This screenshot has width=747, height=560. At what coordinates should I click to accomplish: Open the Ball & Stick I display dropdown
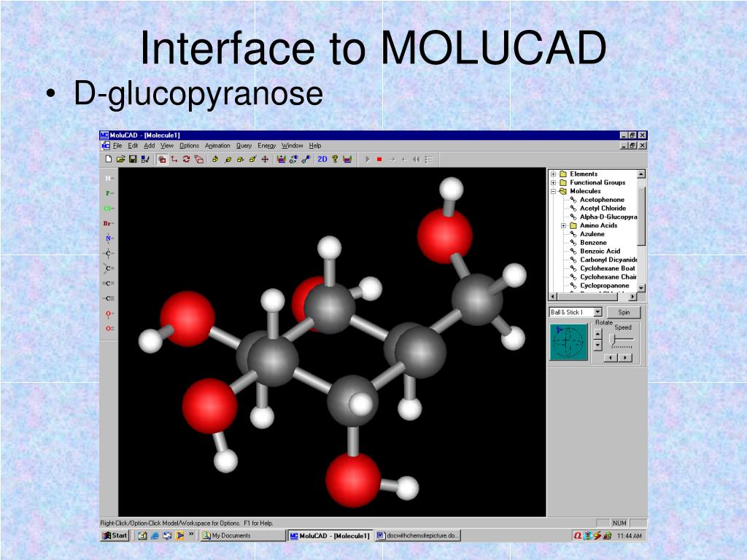[x=597, y=312]
